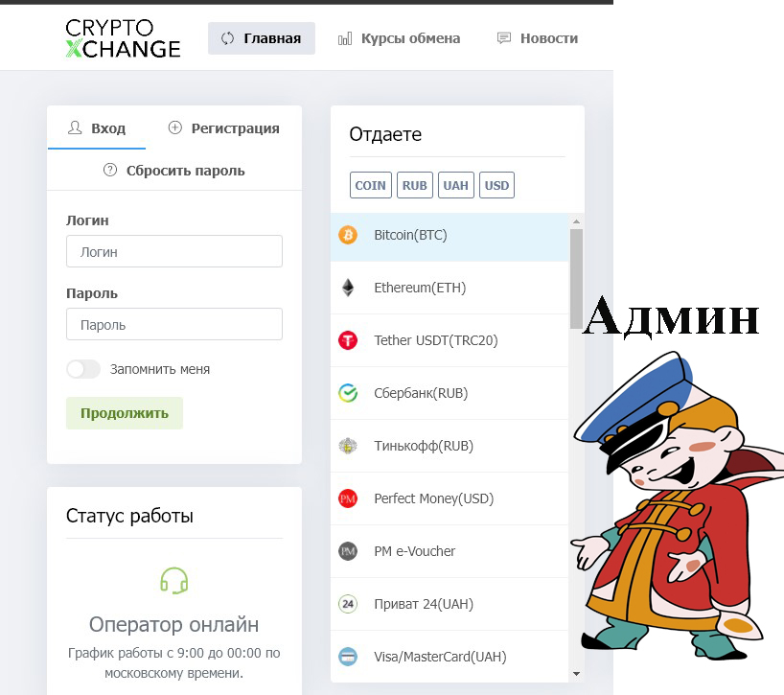
Task: Click the Visa/MasterCard card icon
Action: coord(348,657)
